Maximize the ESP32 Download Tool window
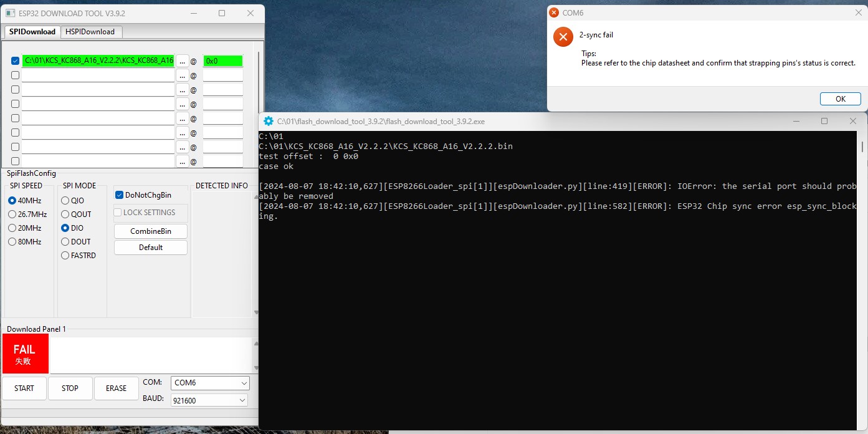 point(222,13)
